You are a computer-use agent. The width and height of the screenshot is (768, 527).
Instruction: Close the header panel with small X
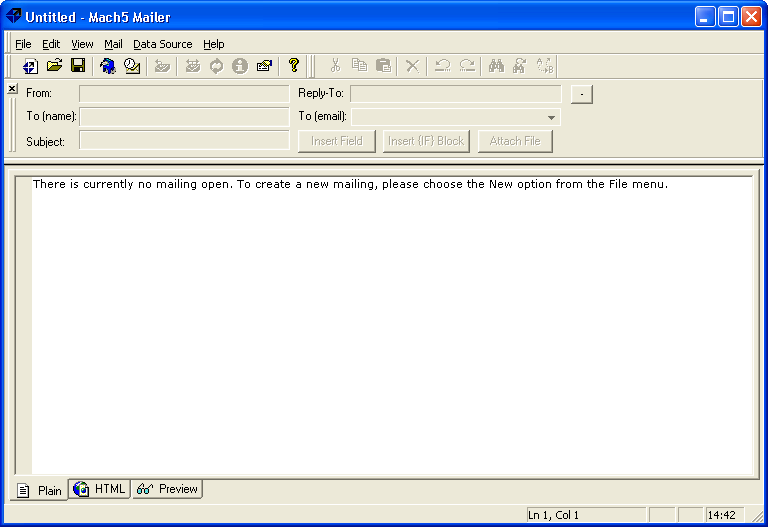[x=12, y=89]
